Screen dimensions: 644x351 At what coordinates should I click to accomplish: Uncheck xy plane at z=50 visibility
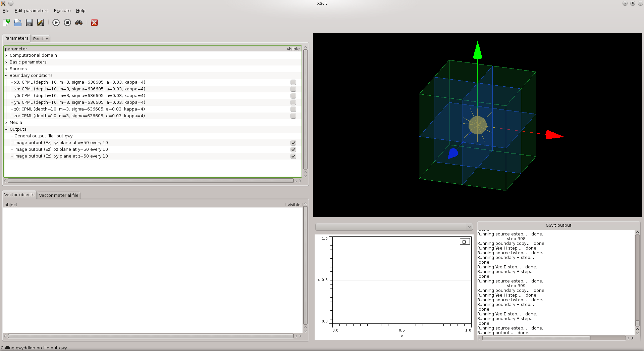pyautogui.click(x=293, y=156)
